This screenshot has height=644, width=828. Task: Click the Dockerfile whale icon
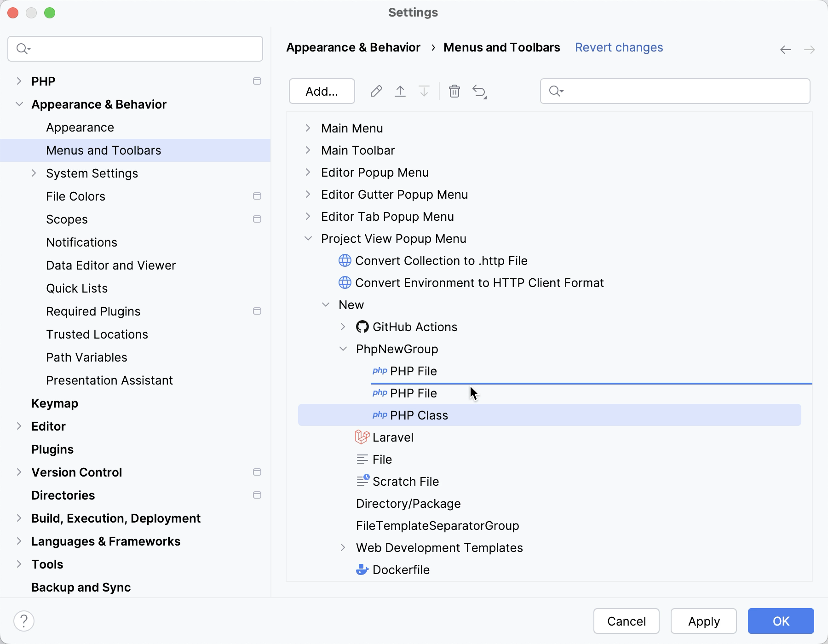(362, 569)
